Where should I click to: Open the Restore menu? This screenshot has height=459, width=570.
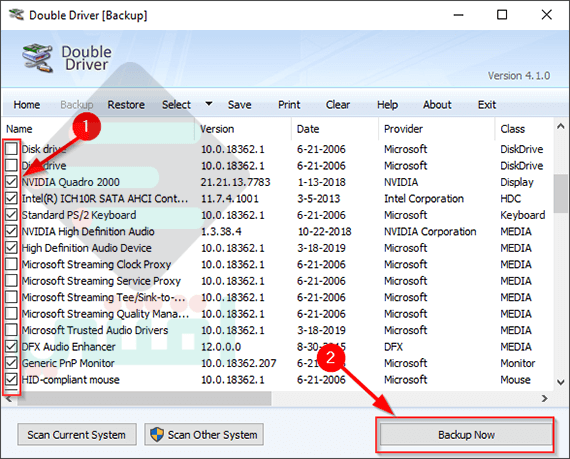(126, 105)
